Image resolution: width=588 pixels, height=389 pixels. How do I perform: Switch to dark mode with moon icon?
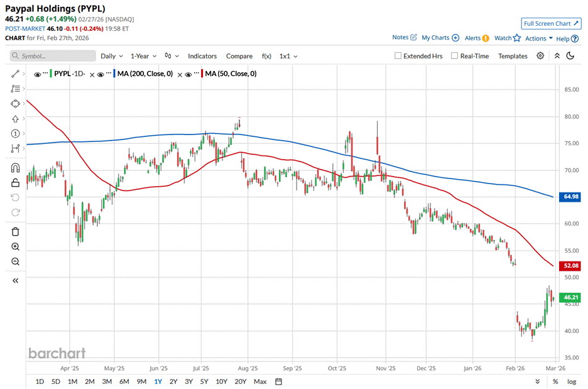[570, 56]
